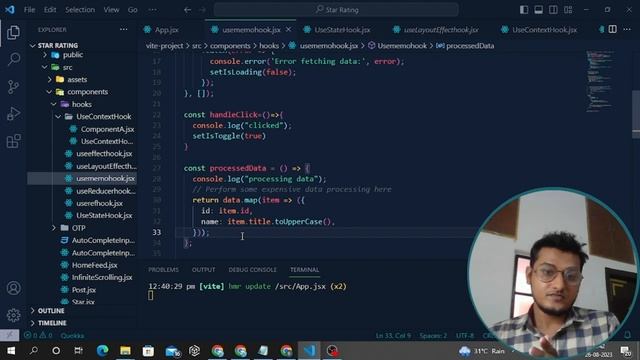The image size is (640, 360).
Task: Toggle secondary side bar layout icon
Action: [x=553, y=9]
